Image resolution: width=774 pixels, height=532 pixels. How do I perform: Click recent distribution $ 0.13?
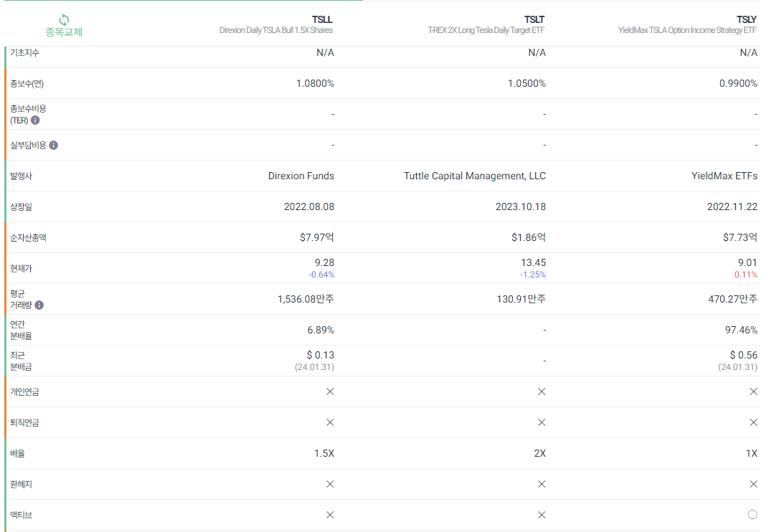321,356
